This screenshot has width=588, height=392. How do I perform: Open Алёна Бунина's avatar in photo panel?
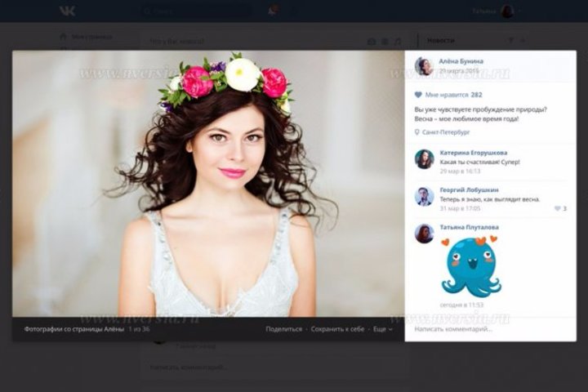point(424,66)
